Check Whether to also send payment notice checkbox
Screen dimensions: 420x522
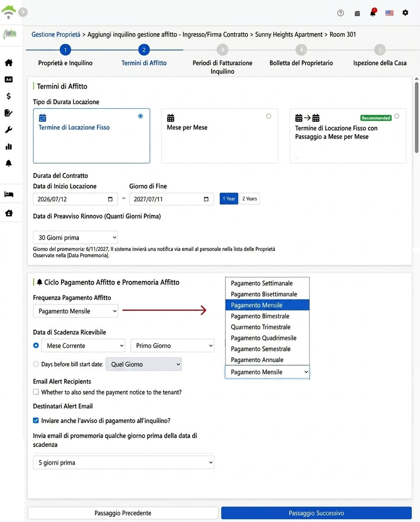(x=36, y=392)
